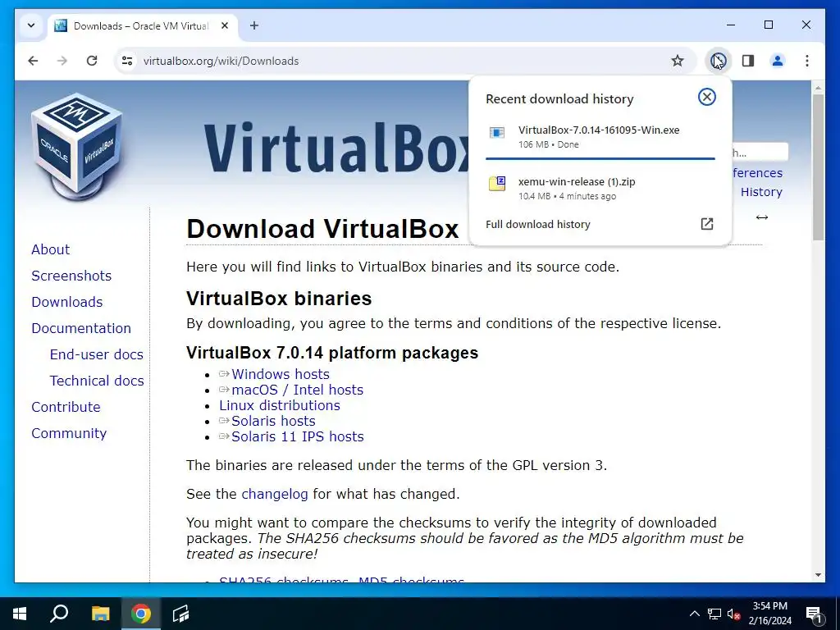Click the taskbar app next to Chrome
The image size is (840, 630).
click(x=180, y=614)
